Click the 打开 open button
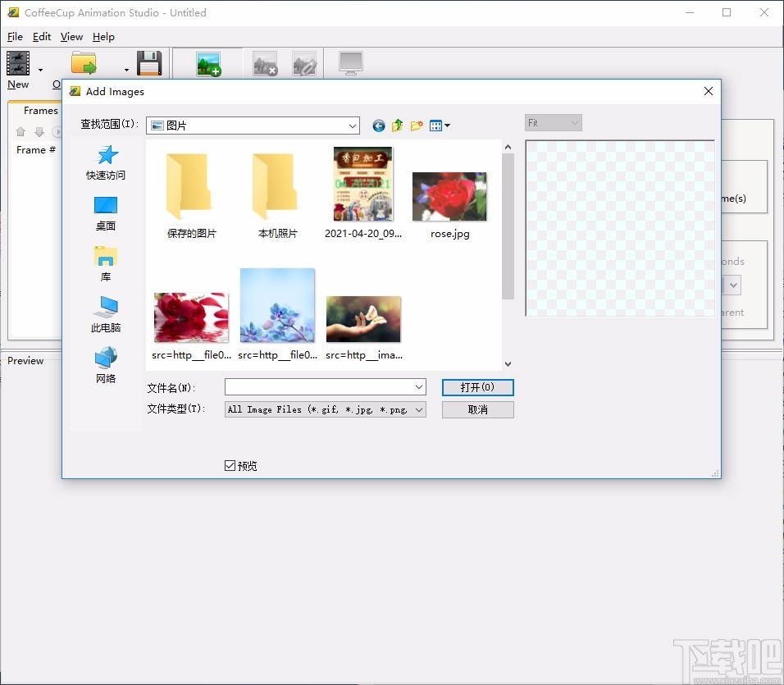This screenshot has width=784, height=685. coord(477,387)
